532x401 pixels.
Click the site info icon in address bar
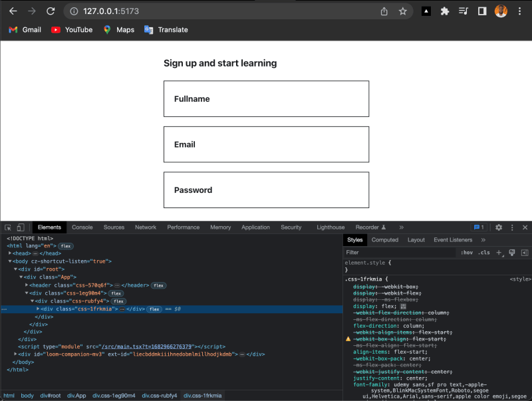click(74, 11)
